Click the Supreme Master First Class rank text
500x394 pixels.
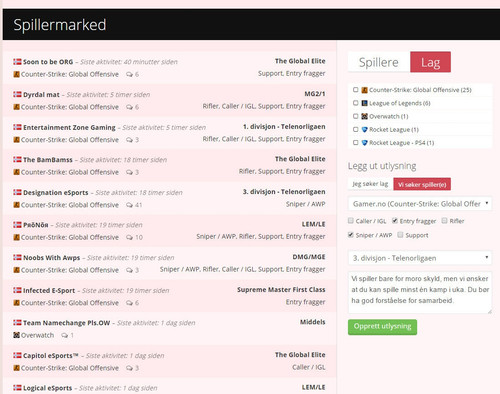(x=281, y=290)
